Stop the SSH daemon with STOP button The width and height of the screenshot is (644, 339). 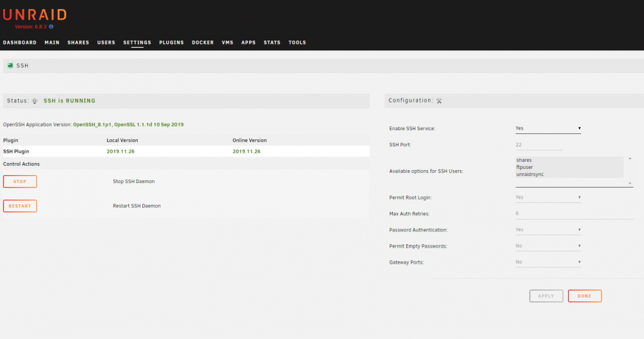(x=20, y=182)
